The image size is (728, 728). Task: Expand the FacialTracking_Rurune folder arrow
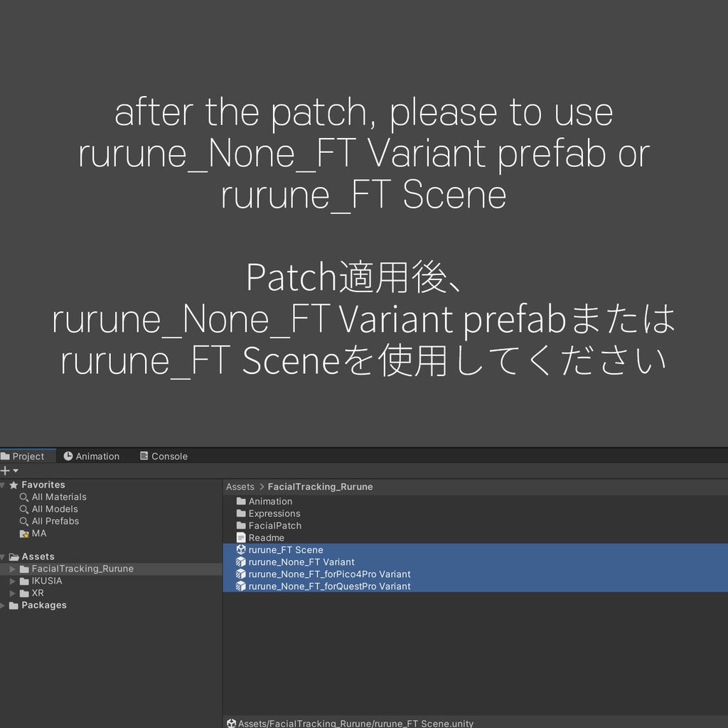tap(12, 568)
